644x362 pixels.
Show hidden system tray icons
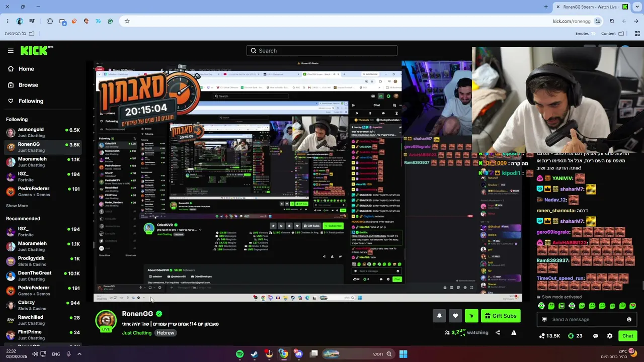[x=79, y=354]
